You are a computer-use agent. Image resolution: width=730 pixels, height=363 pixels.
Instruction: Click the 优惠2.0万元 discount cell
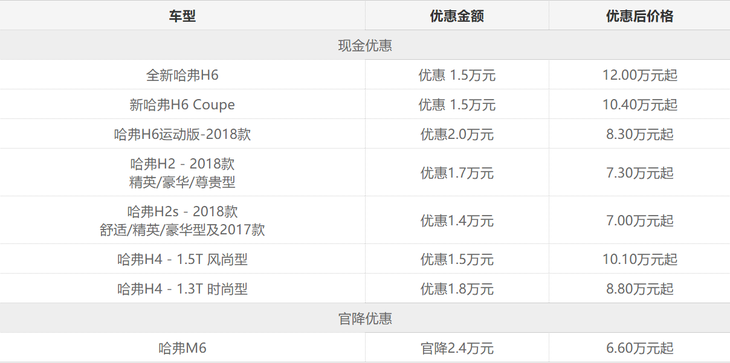click(457, 134)
